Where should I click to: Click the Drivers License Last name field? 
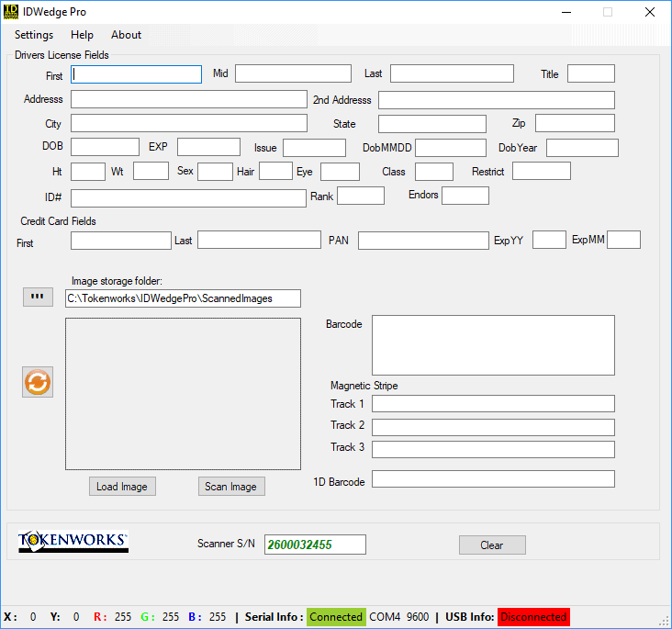[x=452, y=73]
